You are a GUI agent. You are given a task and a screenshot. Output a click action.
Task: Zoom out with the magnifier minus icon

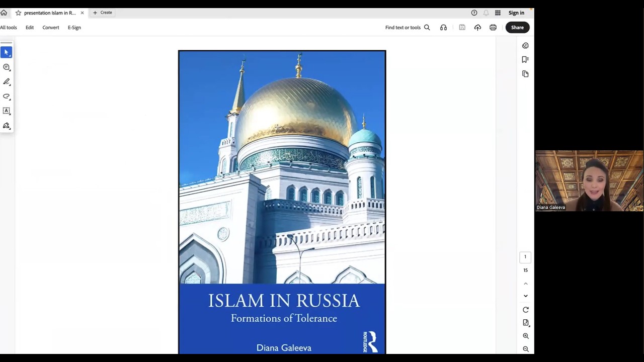(526, 349)
